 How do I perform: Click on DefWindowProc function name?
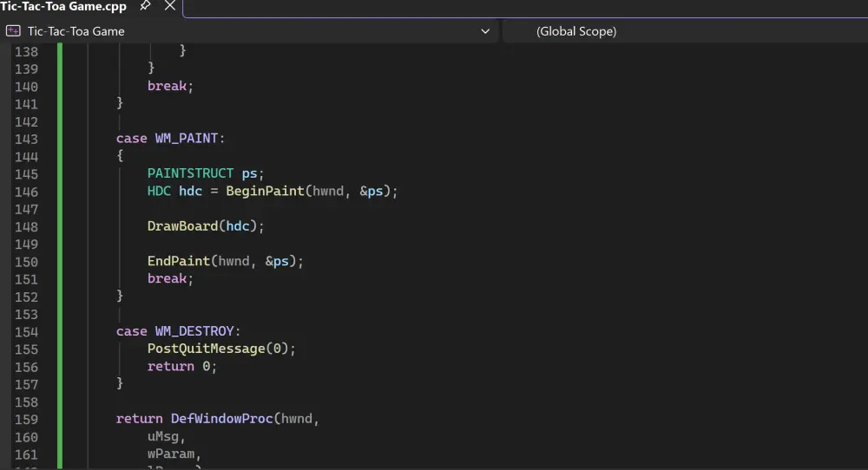point(222,419)
